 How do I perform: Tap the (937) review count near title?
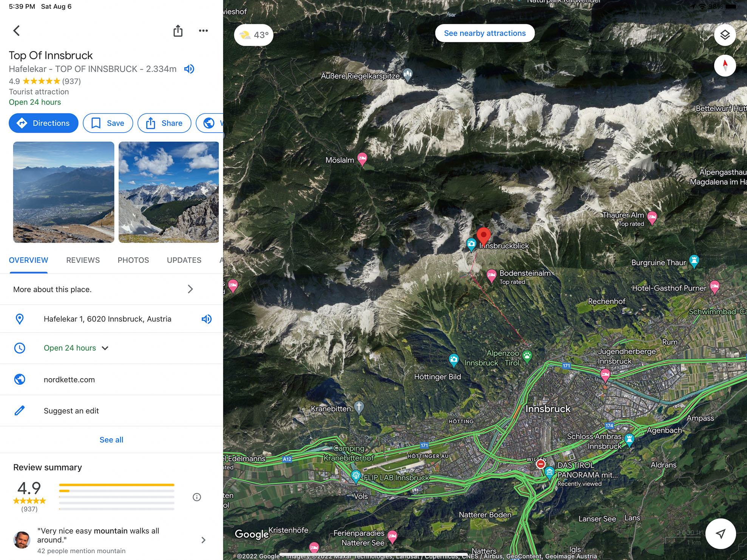tap(71, 81)
